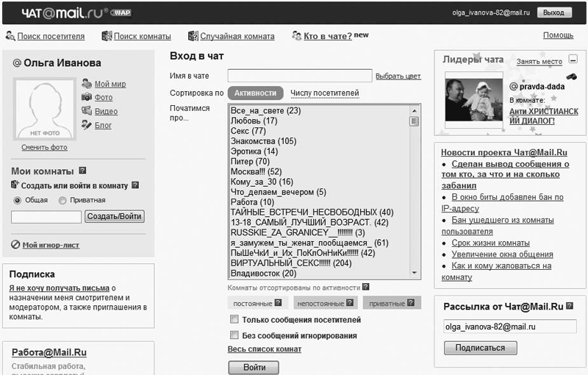Select the Общая radio button
The height and width of the screenshot is (375, 588).
[18, 200]
